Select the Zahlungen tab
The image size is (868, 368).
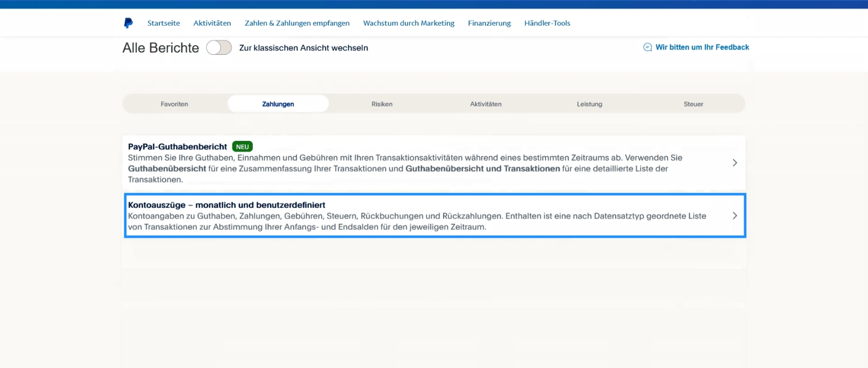[278, 104]
